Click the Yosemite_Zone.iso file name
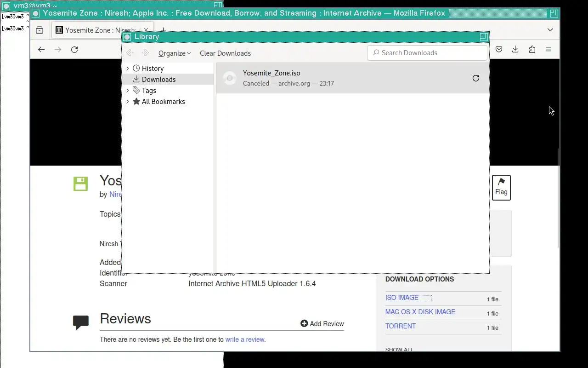Viewport: 588px width, 368px height. click(271, 73)
